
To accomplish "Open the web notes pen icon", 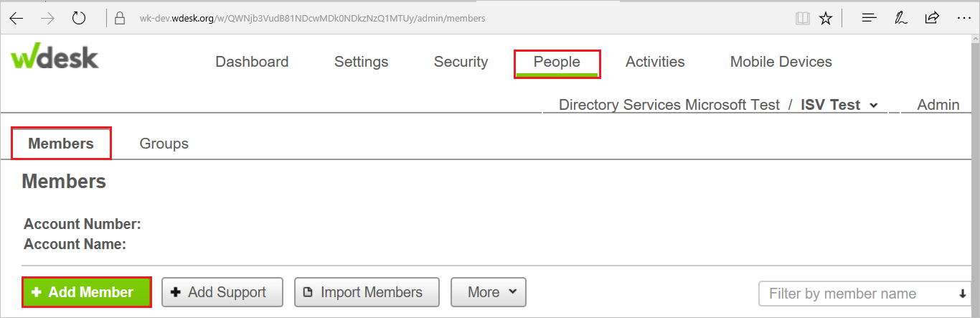I will click(x=901, y=18).
